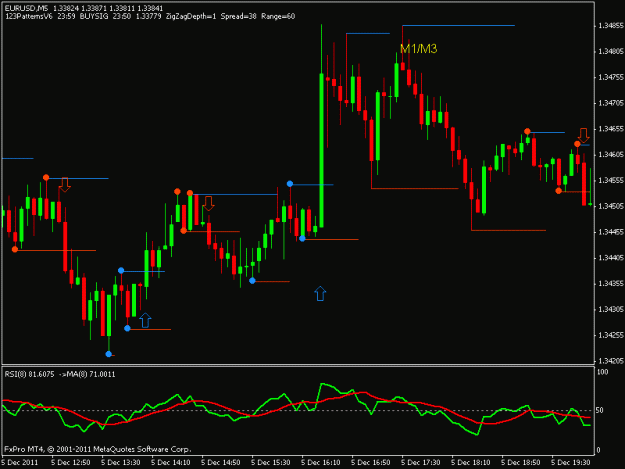The image size is (625, 469).
Task: Click the red sell arrow near 12:50
Action: click(x=65, y=185)
